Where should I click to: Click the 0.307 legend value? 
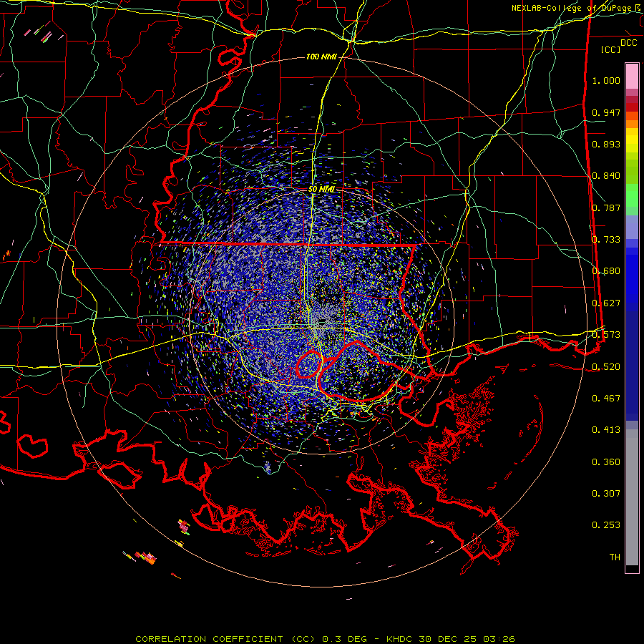point(606,494)
